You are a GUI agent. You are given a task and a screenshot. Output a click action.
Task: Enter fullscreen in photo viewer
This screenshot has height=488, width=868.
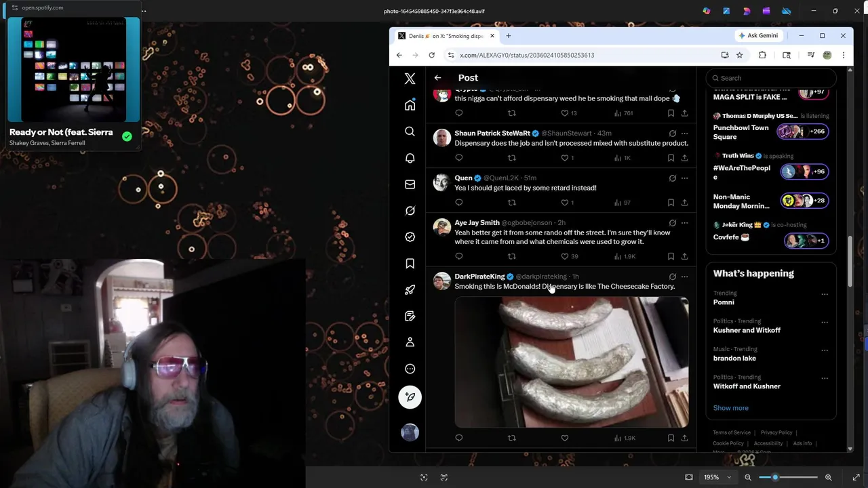coord(856,477)
